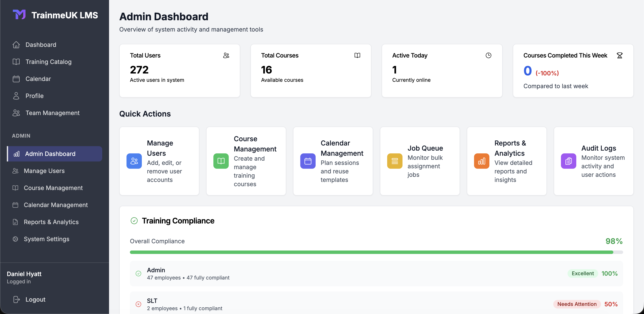Image resolution: width=644 pixels, height=314 pixels.
Task: Click the Course Management book icon
Action: click(221, 161)
